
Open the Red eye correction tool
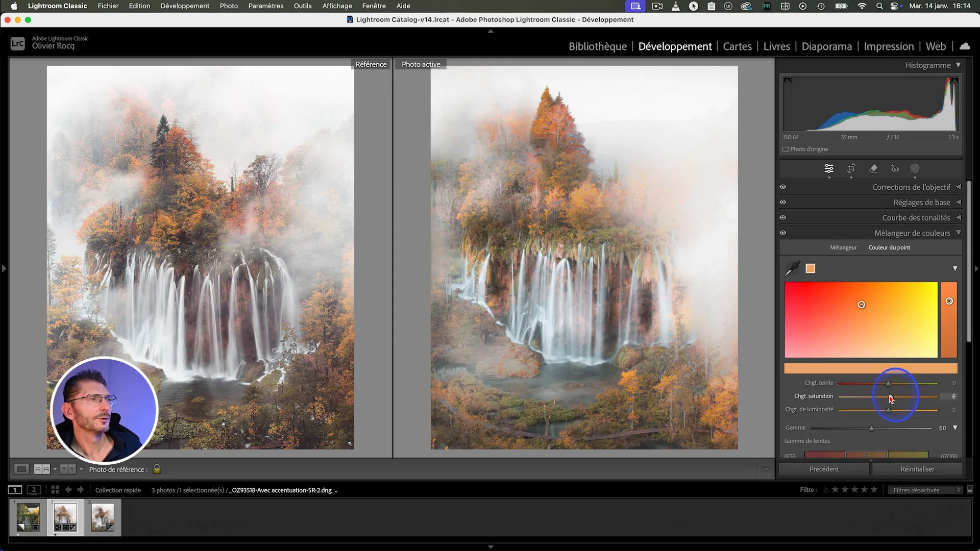(895, 168)
